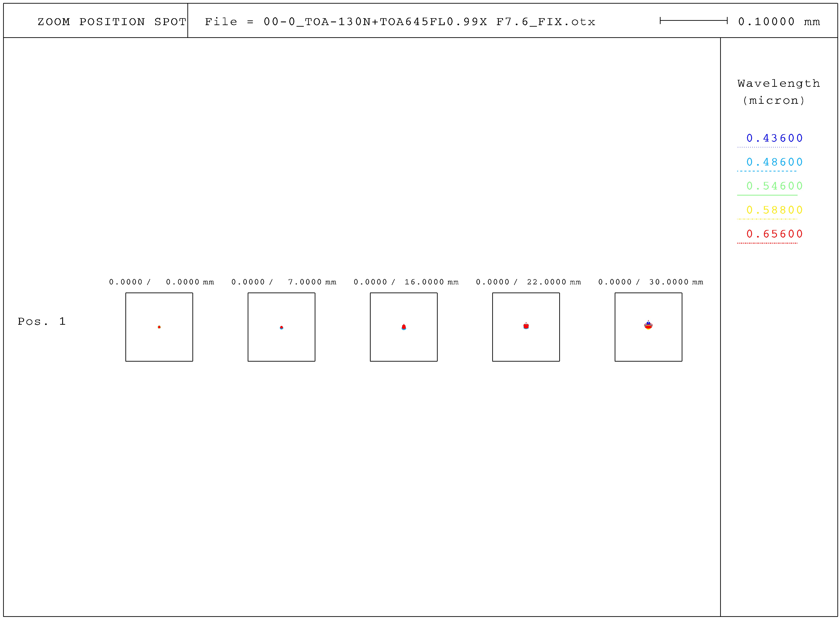Click the spot diagram at 16.0000 mm field

click(x=404, y=327)
